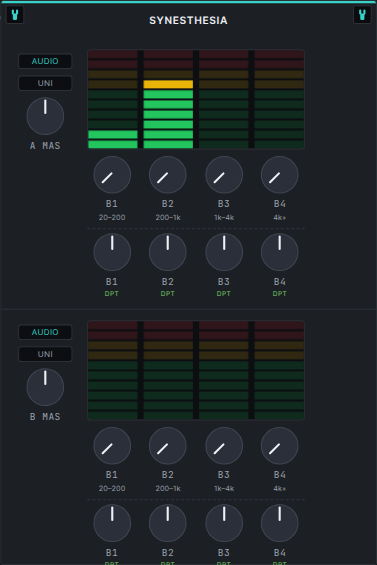This screenshot has height=565, width=377.
Task: Select section A's B1 20-200 band knob
Action: (x=112, y=175)
